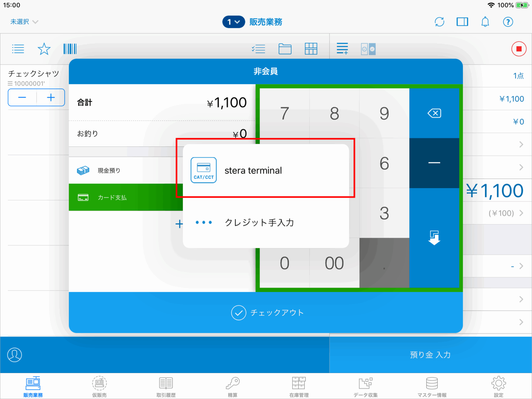
Task: Select the stera terminal payment option
Action: [x=265, y=170]
